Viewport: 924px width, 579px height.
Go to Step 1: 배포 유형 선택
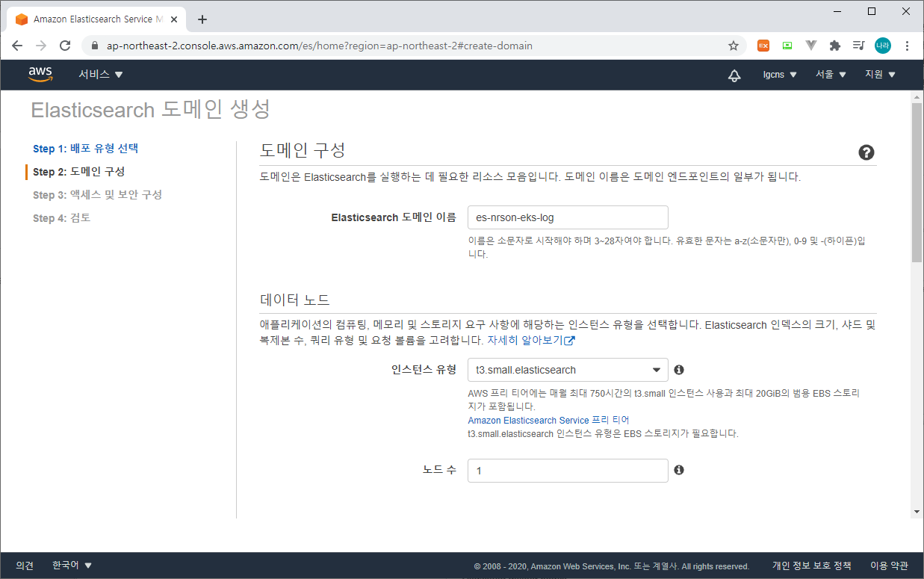[85, 149]
